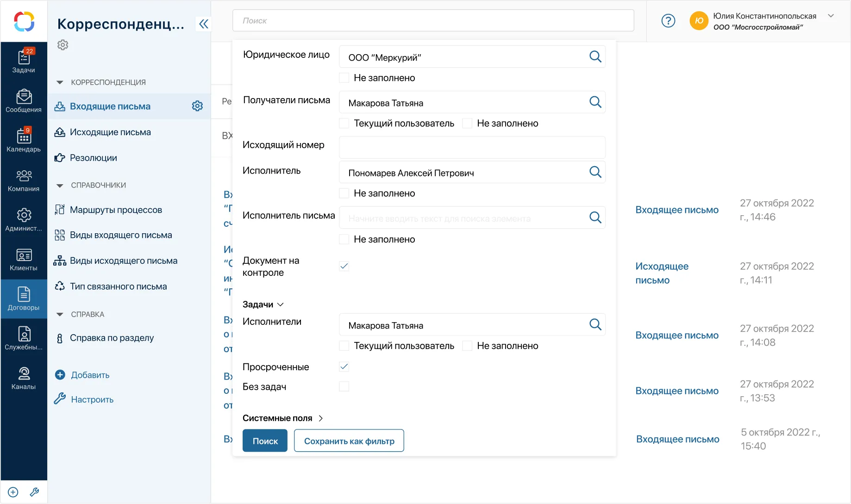Click the Сохранить как фильтр button
Image resolution: width=851 pixels, height=504 pixels.
[349, 441]
